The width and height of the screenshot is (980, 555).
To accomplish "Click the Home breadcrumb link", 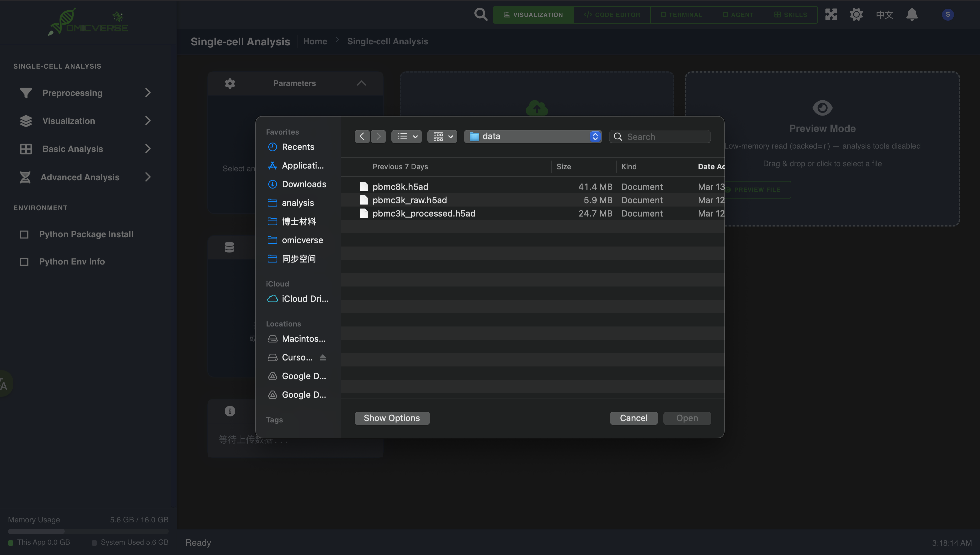I will (x=315, y=41).
